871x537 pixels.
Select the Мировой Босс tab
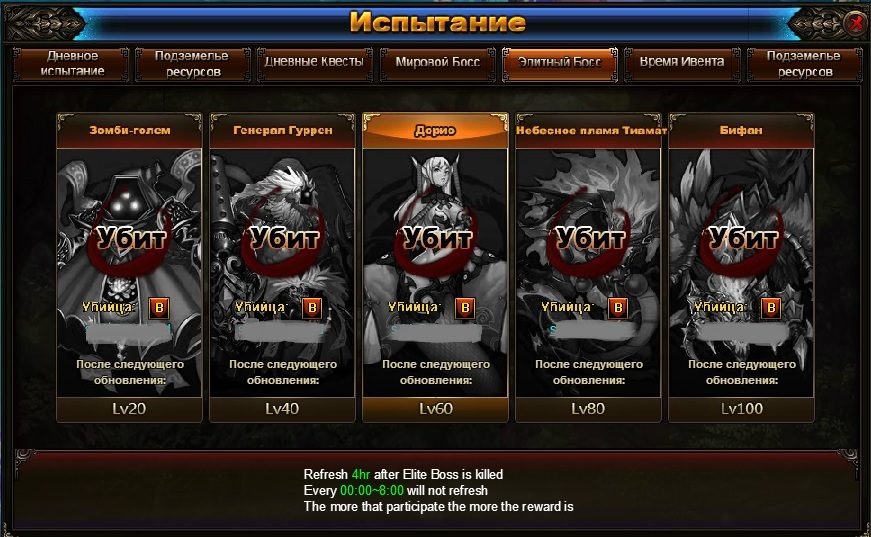click(x=438, y=64)
